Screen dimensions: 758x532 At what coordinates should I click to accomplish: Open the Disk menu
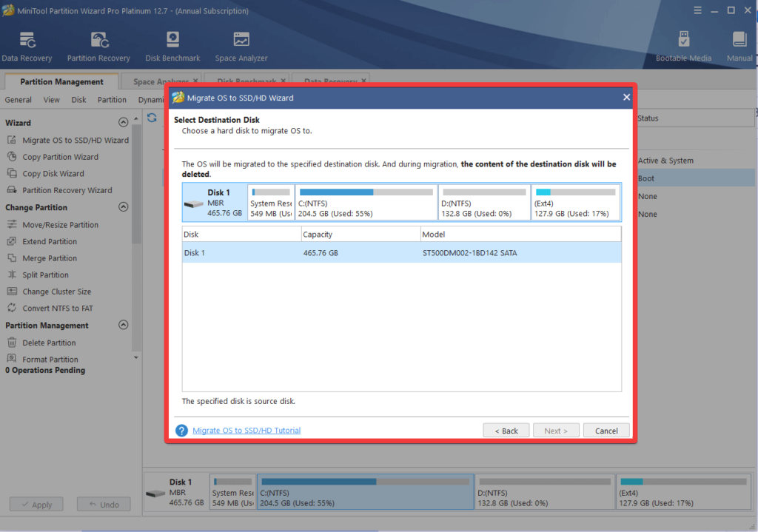(78, 100)
